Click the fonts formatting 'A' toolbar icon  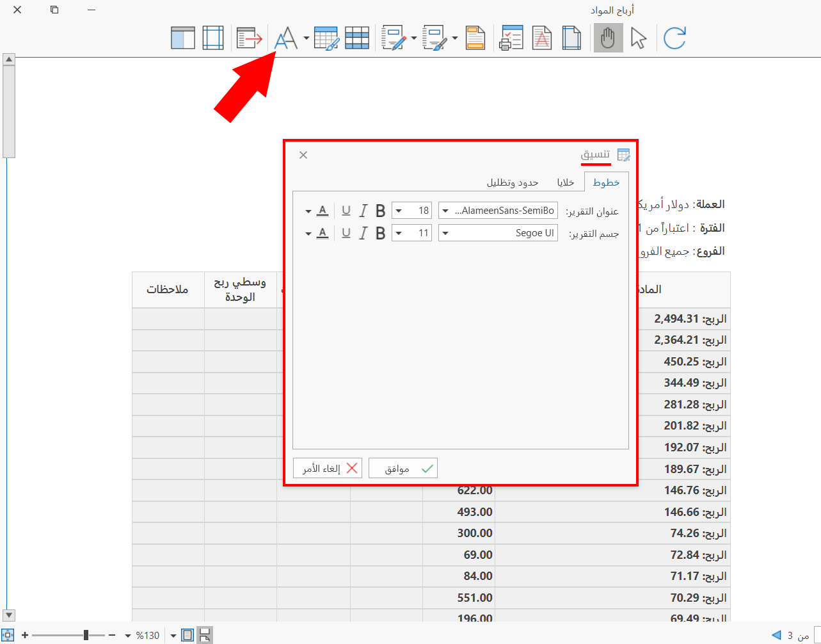(286, 38)
